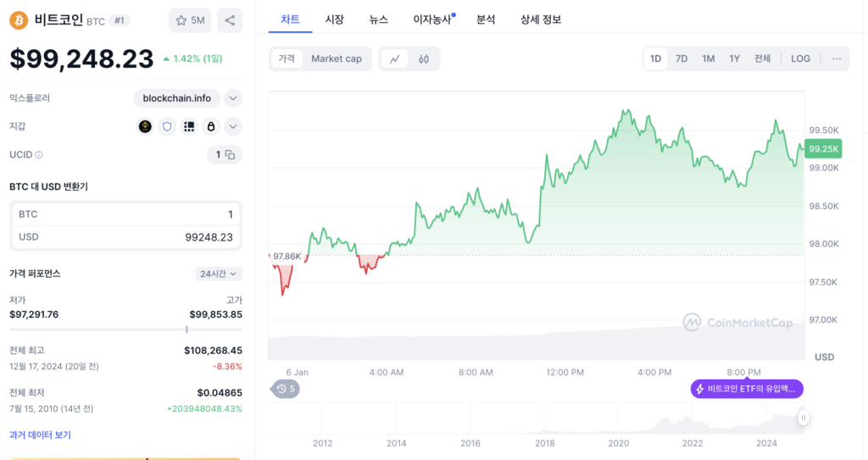
Task: Open the 분석 tab
Action: click(486, 19)
